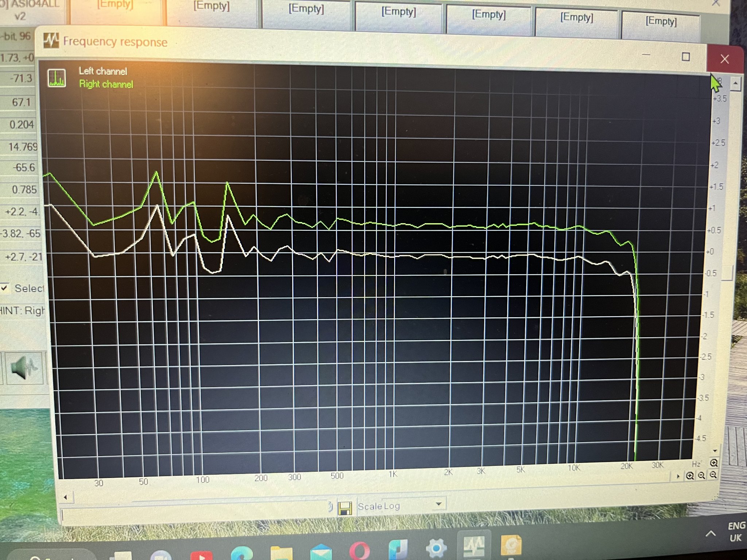Click the Scale dropdown arrow
The height and width of the screenshot is (560, 747).
(439, 504)
